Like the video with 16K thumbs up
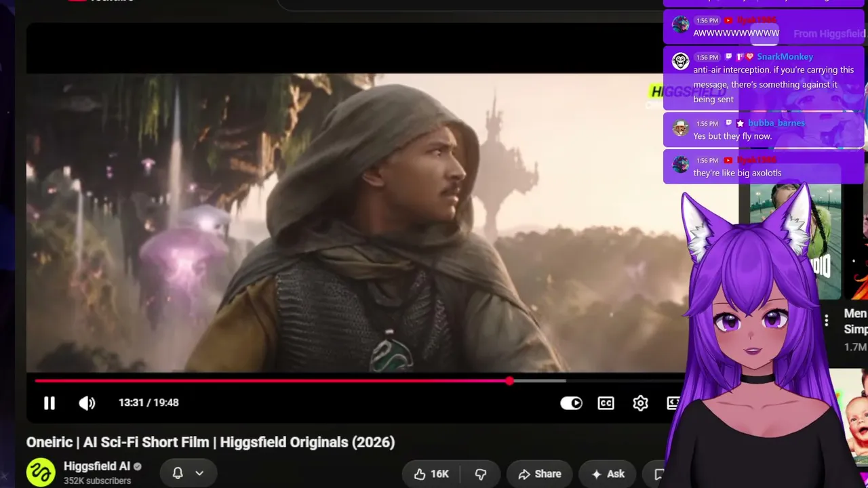The height and width of the screenshot is (488, 868). pyautogui.click(x=431, y=474)
